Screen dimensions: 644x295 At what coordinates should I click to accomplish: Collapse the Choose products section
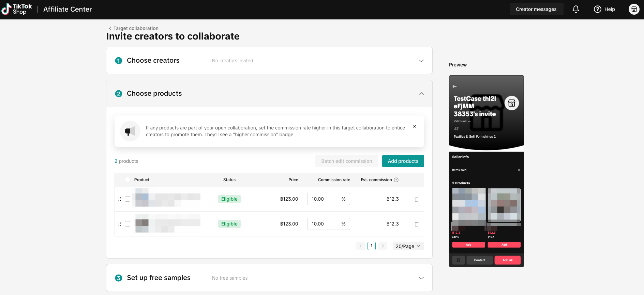[x=421, y=94]
